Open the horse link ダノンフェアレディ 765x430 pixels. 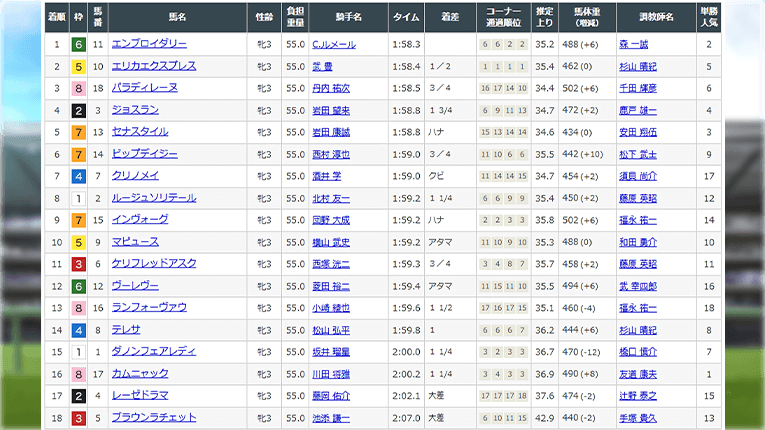coord(154,352)
